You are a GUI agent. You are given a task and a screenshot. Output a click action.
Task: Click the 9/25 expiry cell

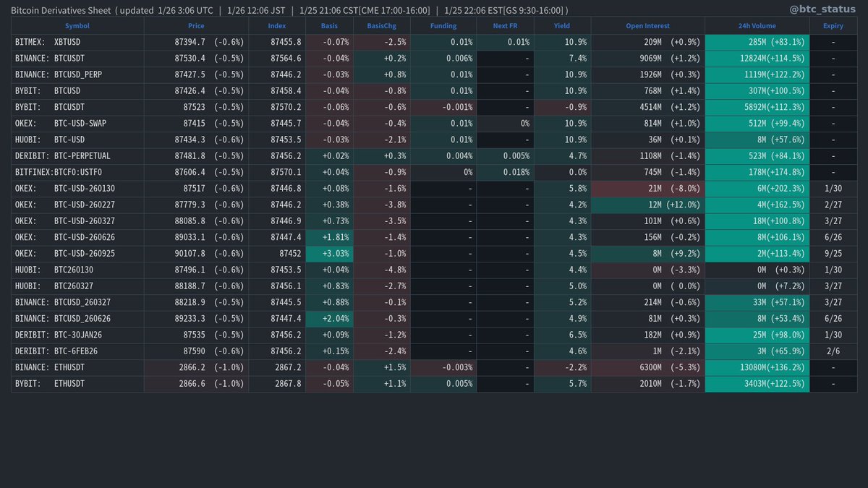coord(833,253)
